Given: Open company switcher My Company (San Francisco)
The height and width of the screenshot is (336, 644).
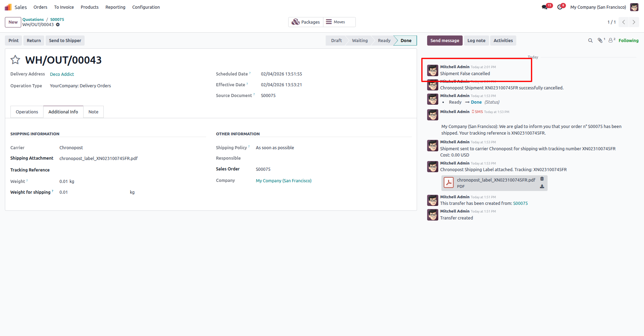Looking at the screenshot, I should [598, 7].
